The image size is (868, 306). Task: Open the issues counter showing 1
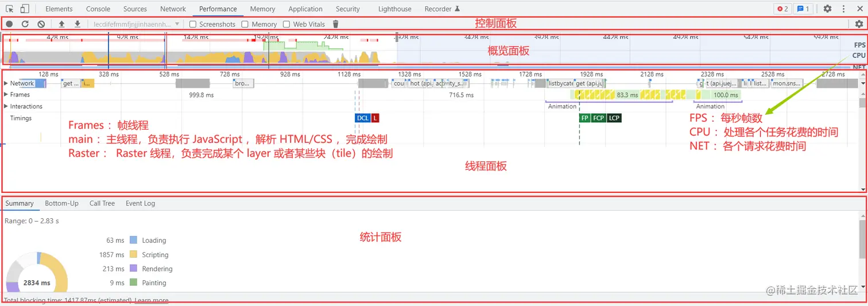click(x=803, y=9)
